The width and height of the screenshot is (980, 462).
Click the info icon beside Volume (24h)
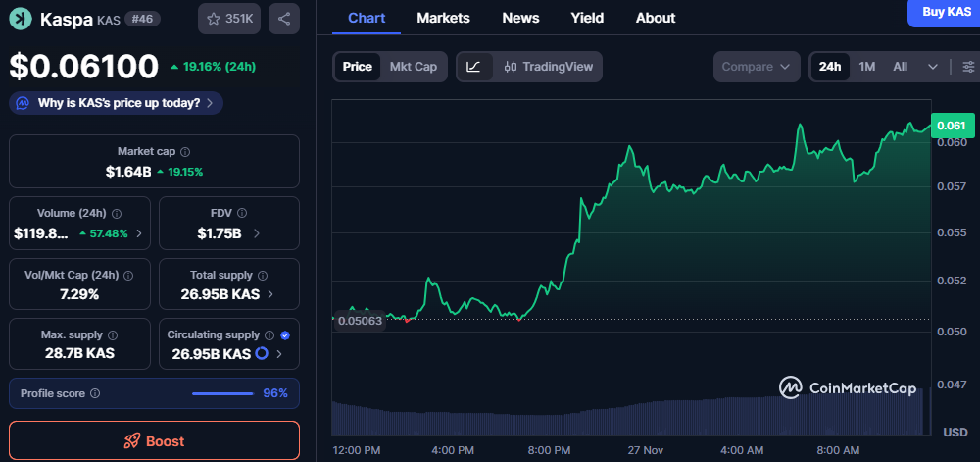pos(117,214)
